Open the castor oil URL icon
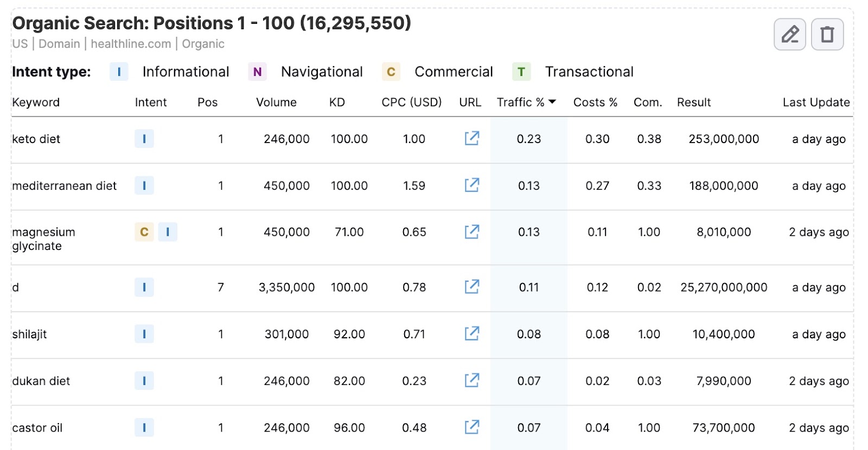Image resolution: width=868 pixels, height=450 pixels. tap(471, 427)
